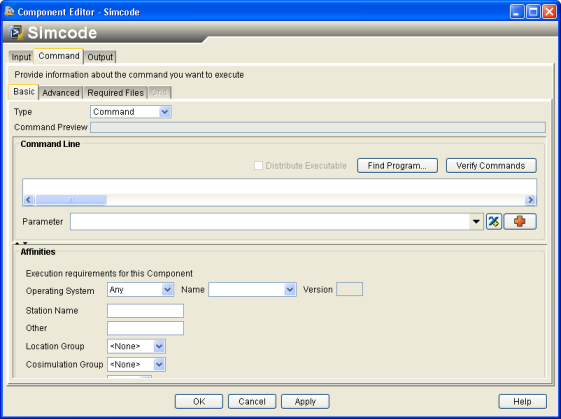Open the Required Files tab
The width and height of the screenshot is (561, 419).
116,93
